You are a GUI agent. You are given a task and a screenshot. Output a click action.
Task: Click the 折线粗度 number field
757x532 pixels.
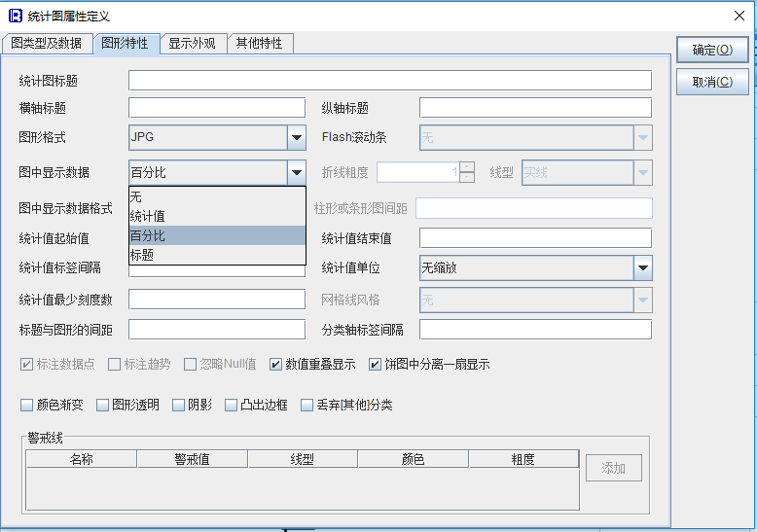[418, 172]
